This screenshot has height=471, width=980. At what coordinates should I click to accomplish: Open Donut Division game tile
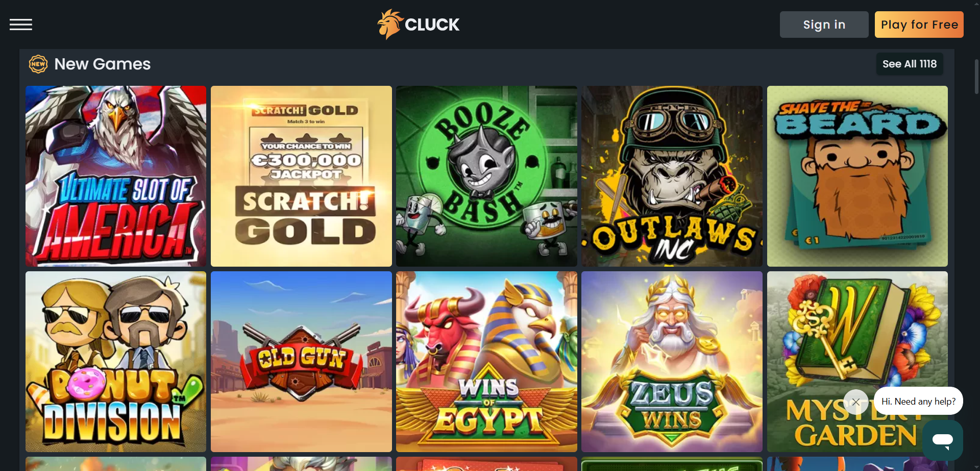[116, 362]
